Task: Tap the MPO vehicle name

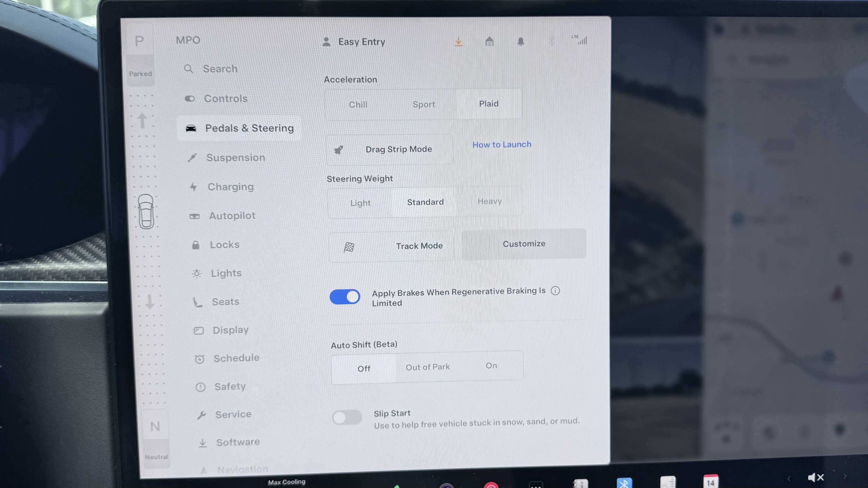Action: [188, 40]
